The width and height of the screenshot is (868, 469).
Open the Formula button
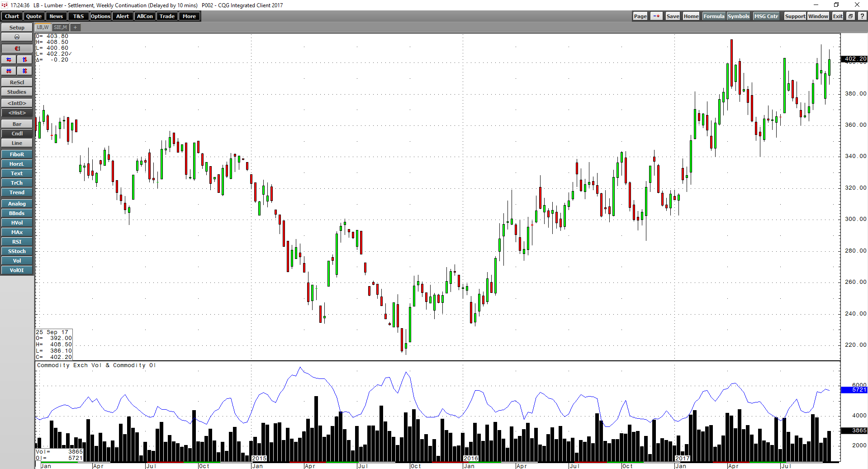714,16
